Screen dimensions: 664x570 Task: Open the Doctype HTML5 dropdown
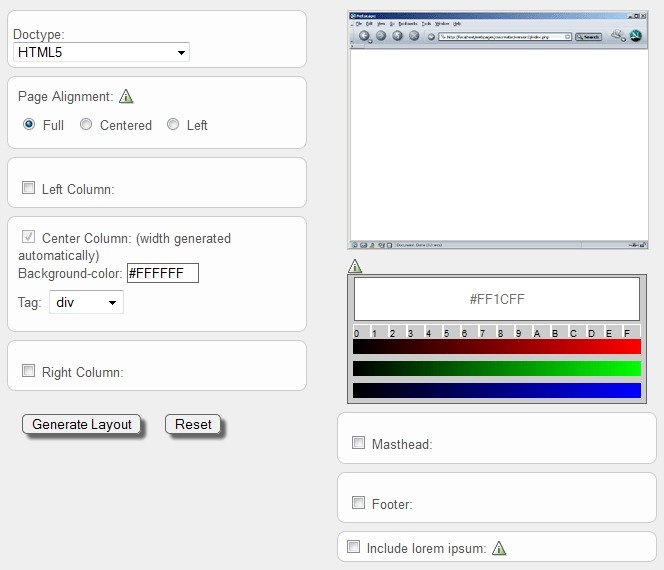(x=101, y=52)
